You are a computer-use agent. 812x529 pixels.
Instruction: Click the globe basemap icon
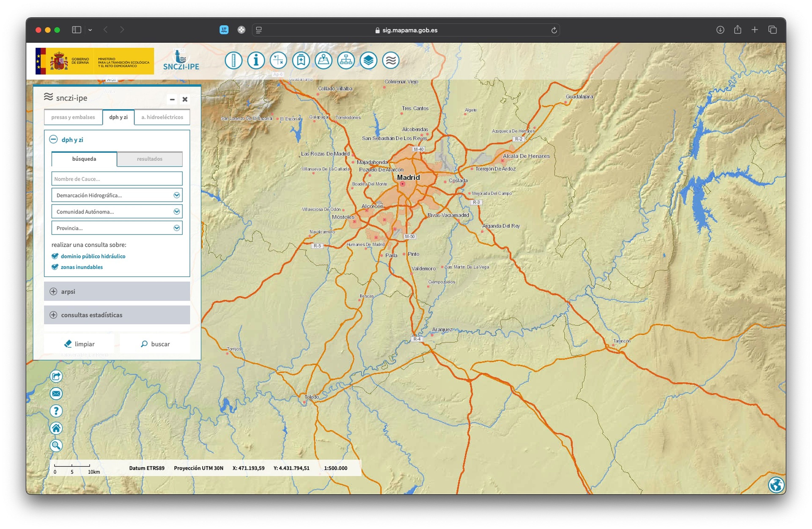click(x=776, y=485)
